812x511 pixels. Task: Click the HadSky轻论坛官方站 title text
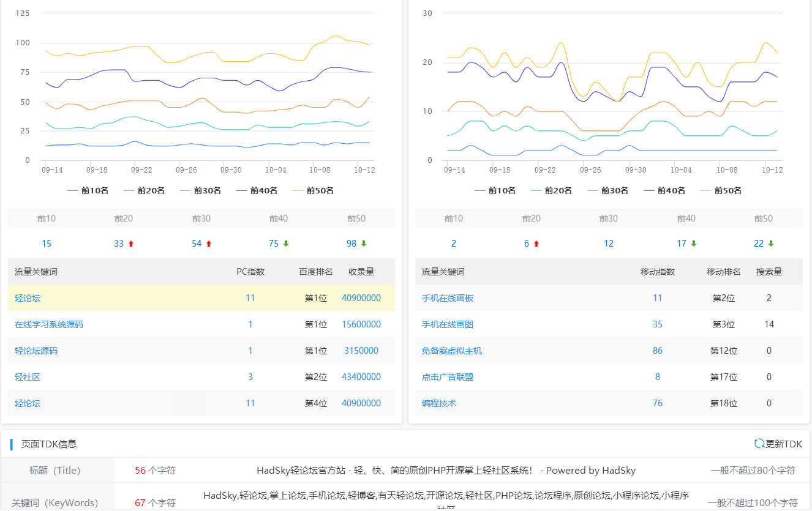pyautogui.click(x=446, y=471)
